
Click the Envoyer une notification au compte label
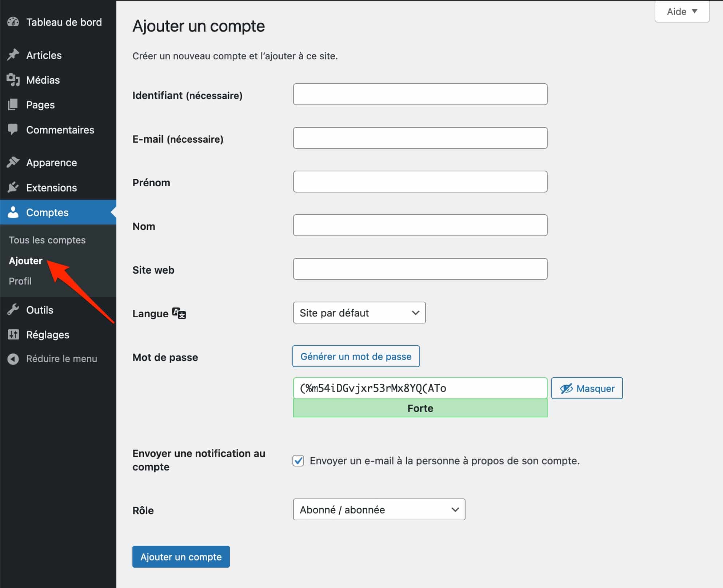(x=199, y=460)
